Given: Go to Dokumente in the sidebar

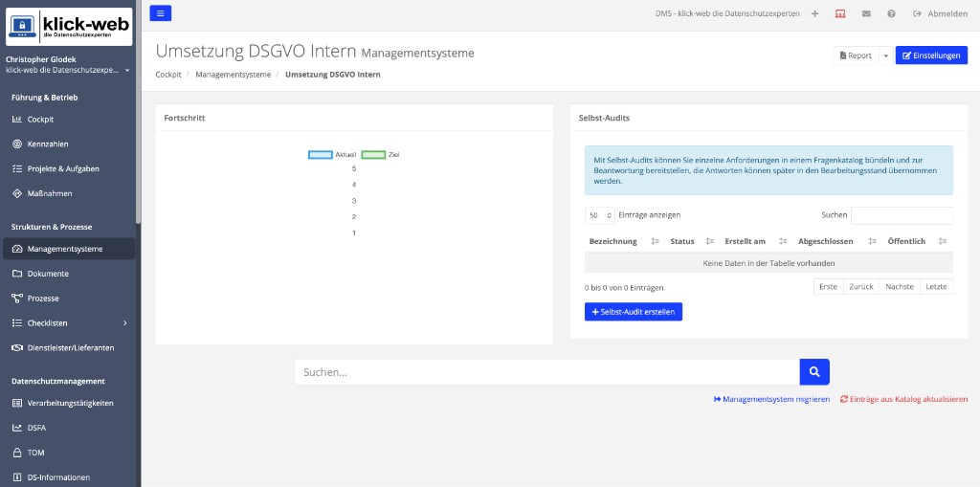Looking at the screenshot, I should click(48, 274).
